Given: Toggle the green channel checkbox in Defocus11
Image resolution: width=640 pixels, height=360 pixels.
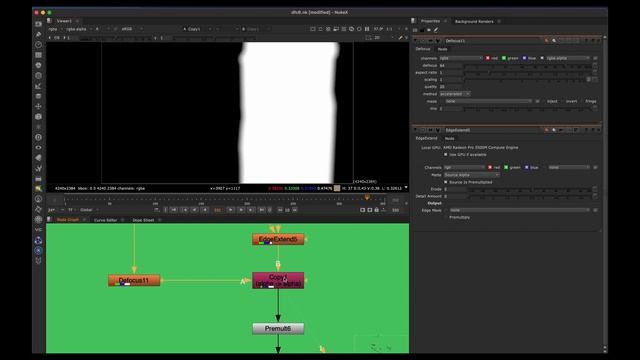Looking at the screenshot, I should (x=504, y=58).
